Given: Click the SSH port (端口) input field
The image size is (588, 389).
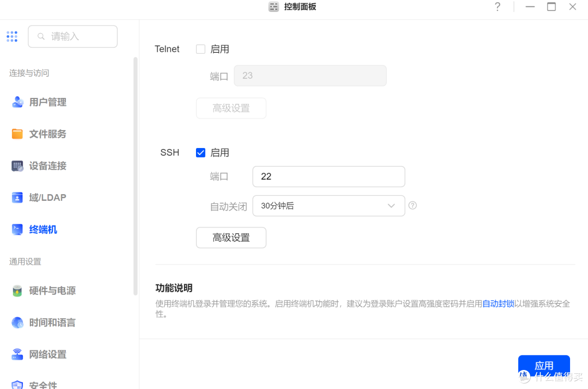Looking at the screenshot, I should pos(328,176).
